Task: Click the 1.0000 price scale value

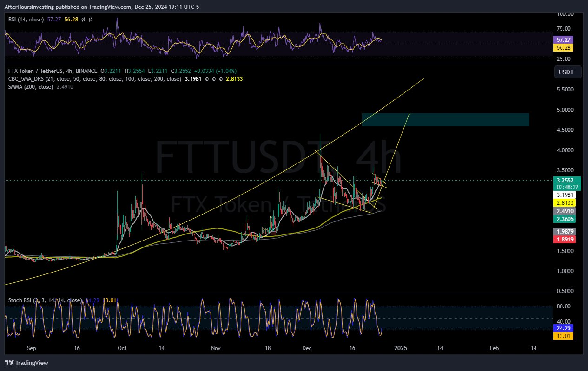Action: (x=564, y=271)
